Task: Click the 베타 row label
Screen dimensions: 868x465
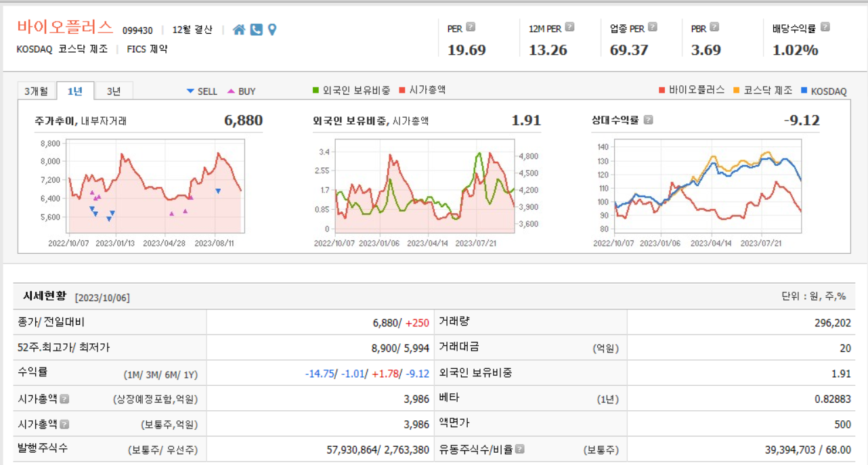Action: pyautogui.click(x=449, y=398)
